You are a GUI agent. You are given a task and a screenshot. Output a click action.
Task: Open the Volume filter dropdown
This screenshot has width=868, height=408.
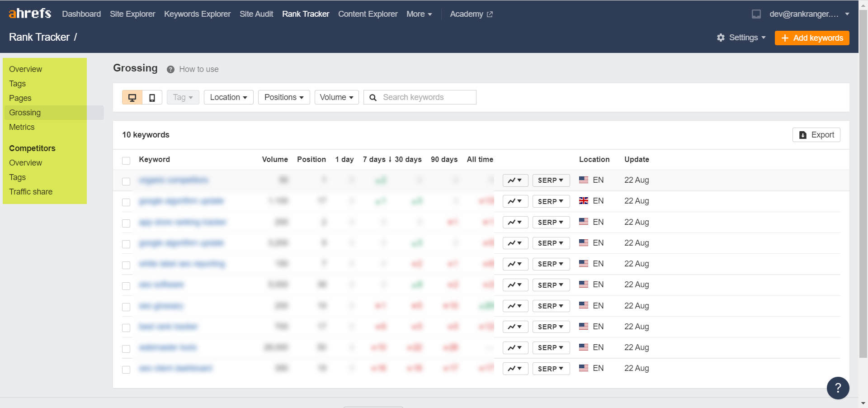click(x=336, y=97)
